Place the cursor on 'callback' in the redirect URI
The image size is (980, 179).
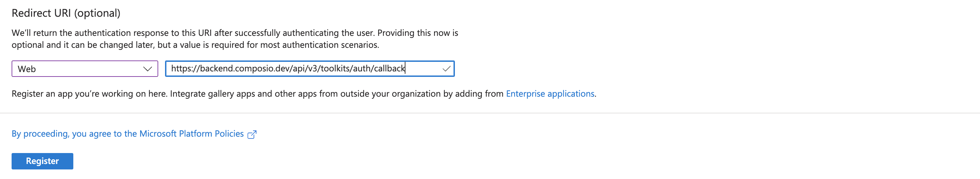[389, 69]
